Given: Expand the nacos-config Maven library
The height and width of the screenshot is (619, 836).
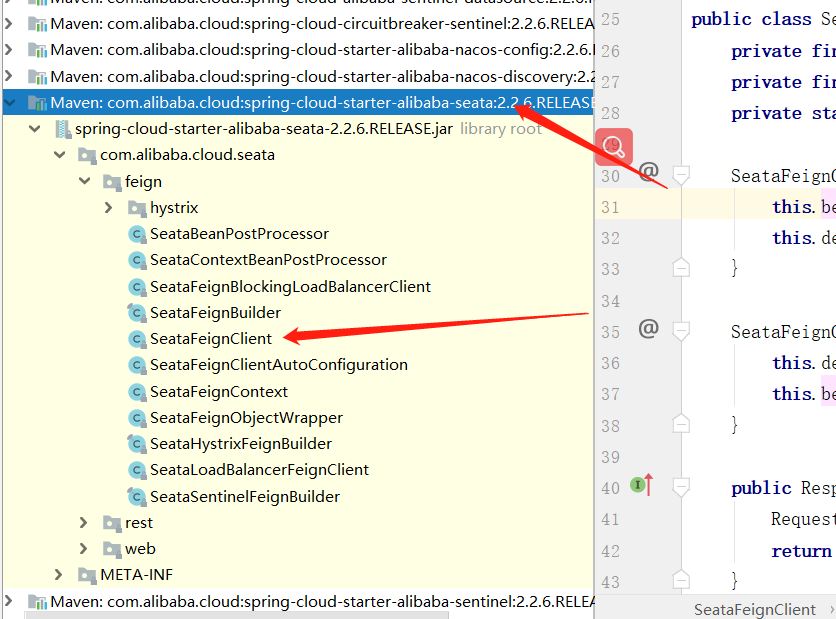Looking at the screenshot, I should point(9,50).
